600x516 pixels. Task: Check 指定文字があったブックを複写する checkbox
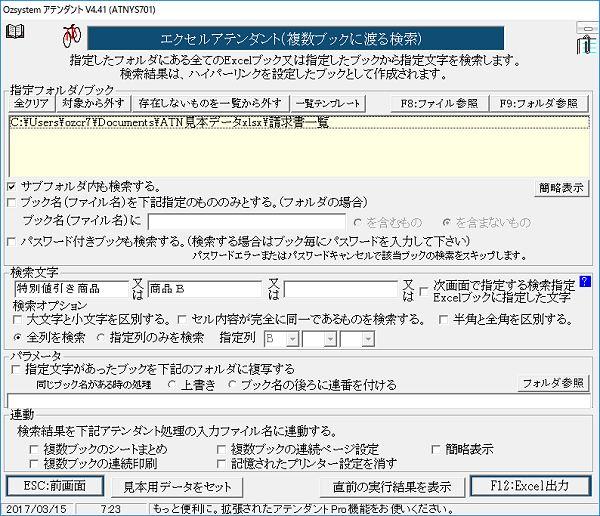point(16,369)
